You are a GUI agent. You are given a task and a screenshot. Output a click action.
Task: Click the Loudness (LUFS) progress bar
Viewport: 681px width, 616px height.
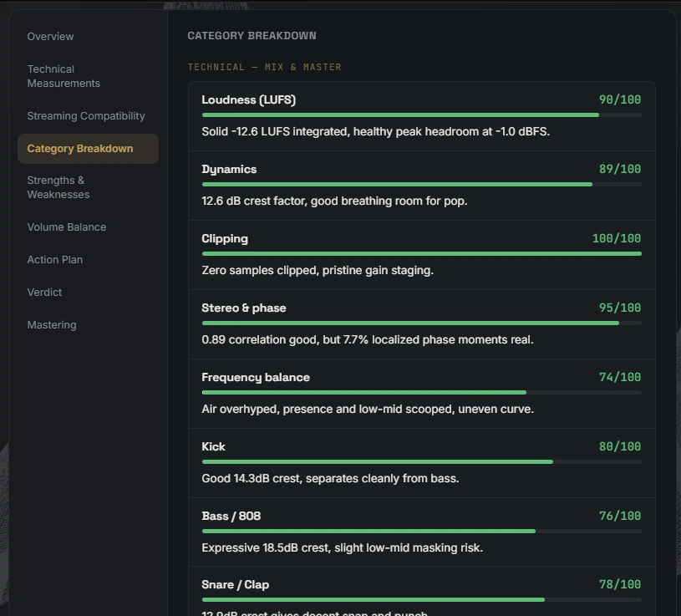coord(421,115)
